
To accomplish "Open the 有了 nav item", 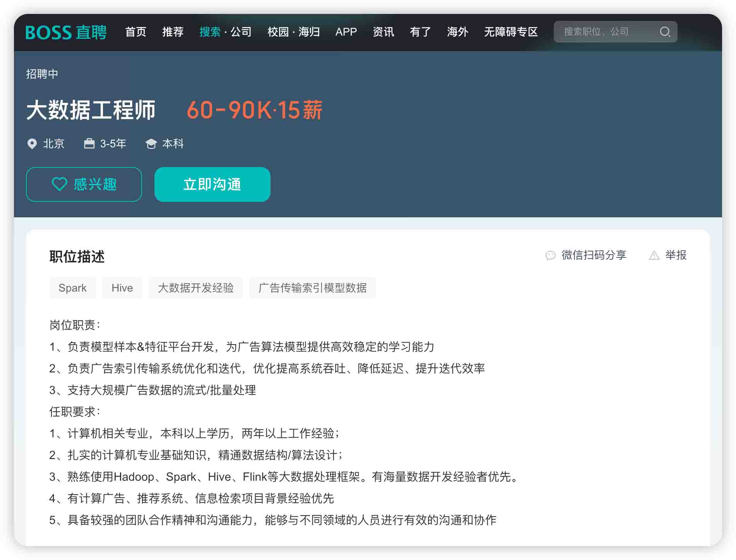I will click(x=421, y=32).
